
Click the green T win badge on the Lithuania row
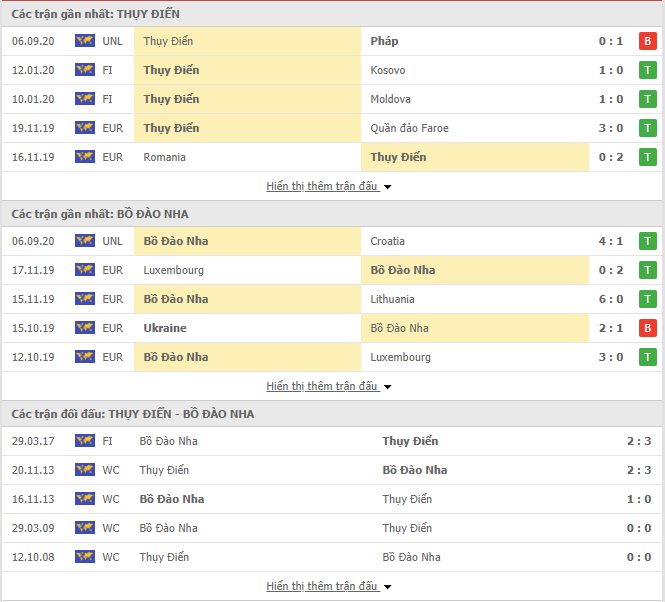[648, 299]
